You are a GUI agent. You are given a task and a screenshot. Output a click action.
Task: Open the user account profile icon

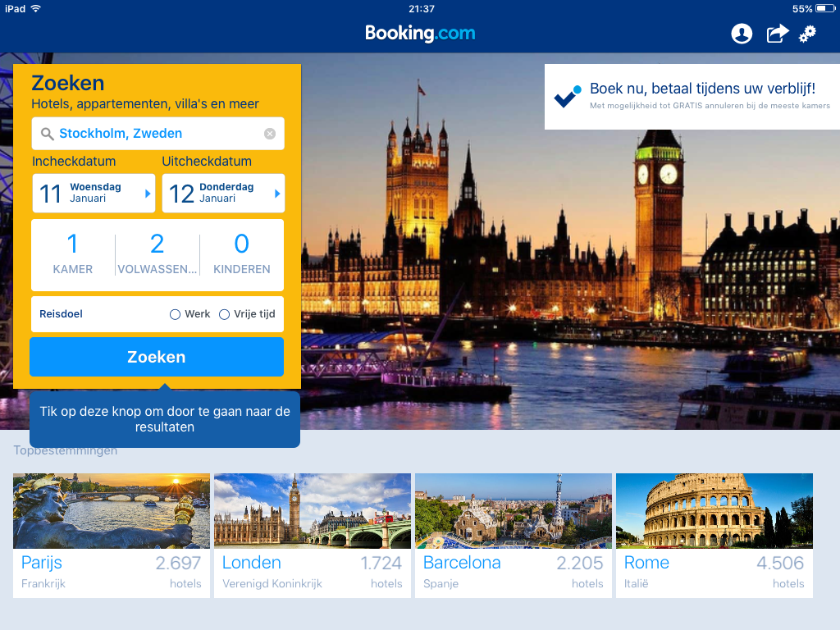click(x=742, y=34)
